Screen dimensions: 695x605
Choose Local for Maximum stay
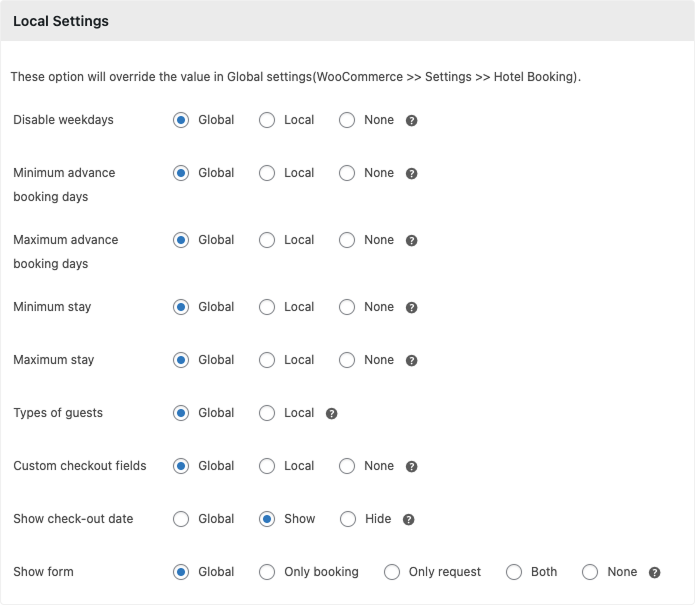pyautogui.click(x=267, y=360)
